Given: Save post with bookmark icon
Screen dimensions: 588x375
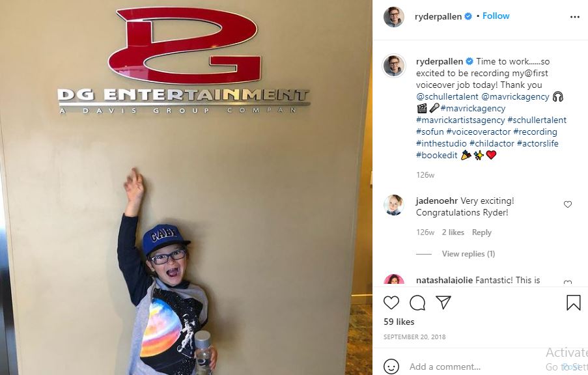Looking at the screenshot, I should pos(574,303).
